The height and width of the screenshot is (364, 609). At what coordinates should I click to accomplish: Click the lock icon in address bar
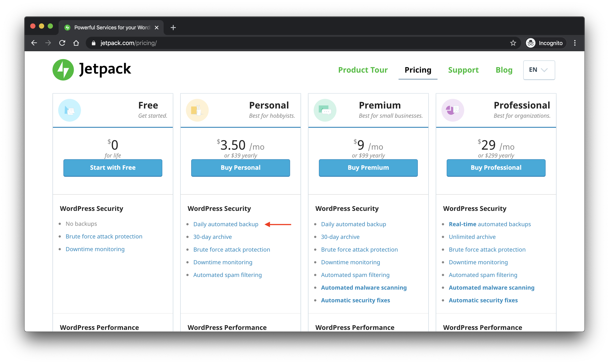93,43
